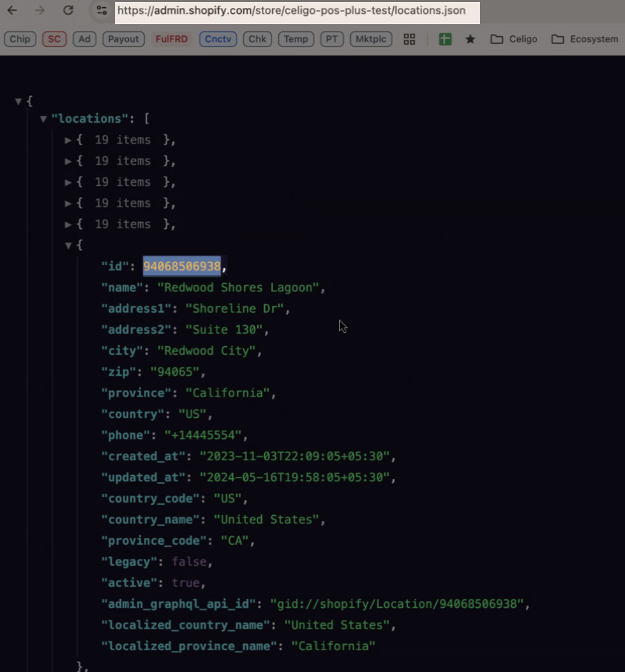Open the PT bookmark
Image resolution: width=625 pixels, height=672 pixels.
pyautogui.click(x=332, y=39)
